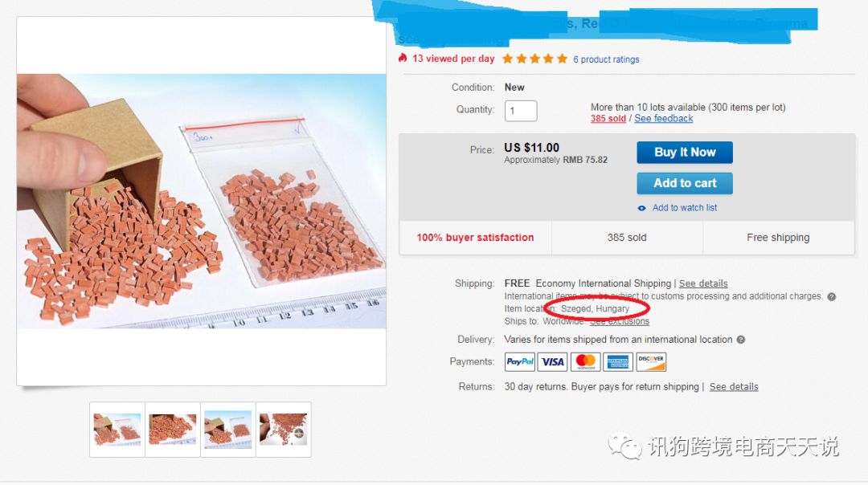Select the fourth product thumbnail
The width and height of the screenshot is (868, 485).
pyautogui.click(x=284, y=430)
